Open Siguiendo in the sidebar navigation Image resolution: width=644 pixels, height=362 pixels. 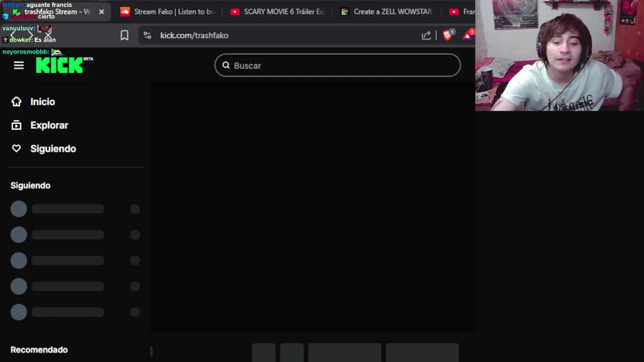point(53,148)
